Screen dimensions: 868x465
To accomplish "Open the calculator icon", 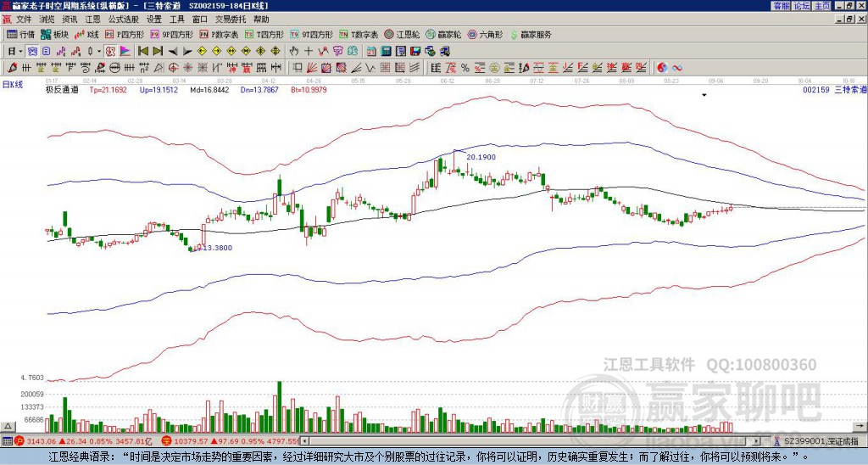I will 386,51.
